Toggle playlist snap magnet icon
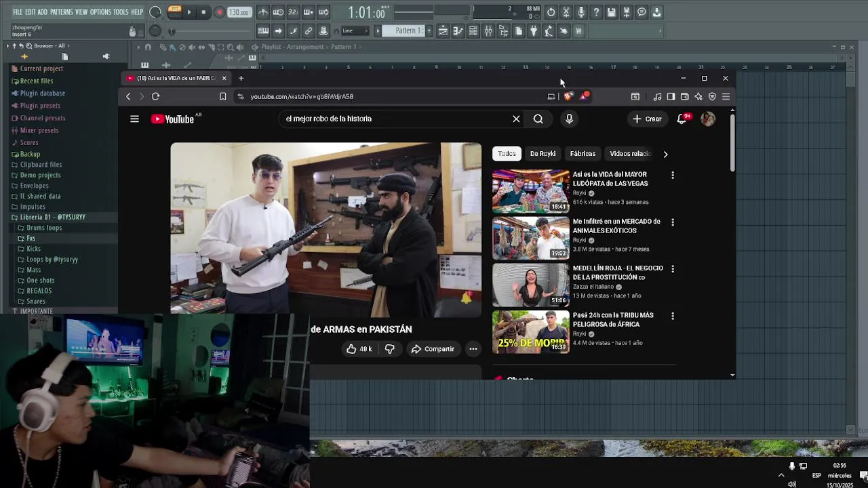 pos(148,47)
